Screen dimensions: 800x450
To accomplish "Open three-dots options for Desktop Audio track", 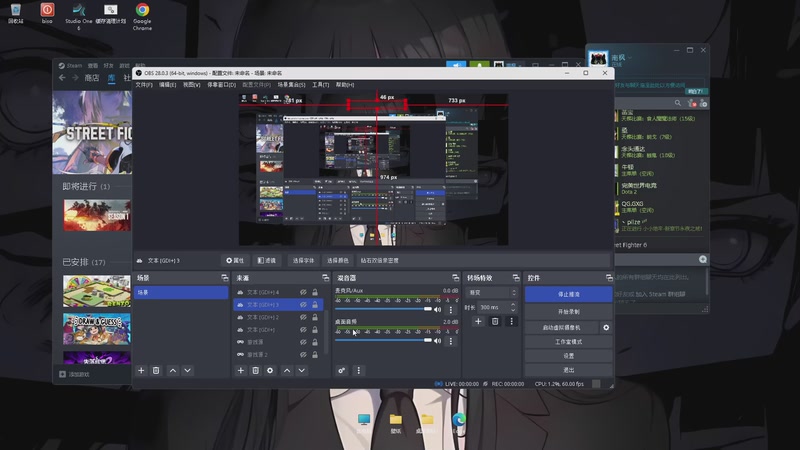I will (x=451, y=341).
